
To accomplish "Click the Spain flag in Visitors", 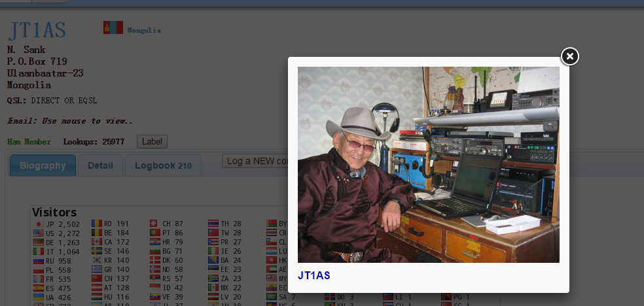I will click(x=38, y=288).
